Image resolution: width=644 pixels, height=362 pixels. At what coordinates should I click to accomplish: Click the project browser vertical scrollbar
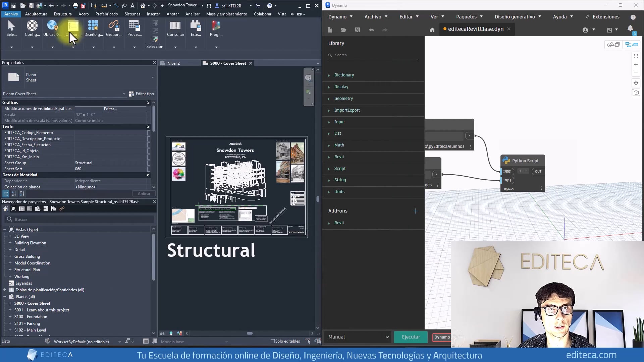pyautogui.click(x=154, y=256)
